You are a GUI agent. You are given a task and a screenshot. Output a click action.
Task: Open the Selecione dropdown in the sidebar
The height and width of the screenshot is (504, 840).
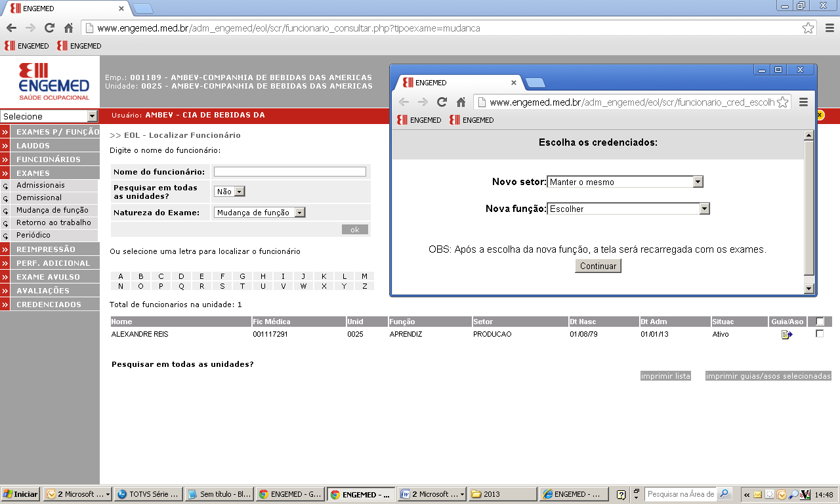pyautogui.click(x=49, y=116)
